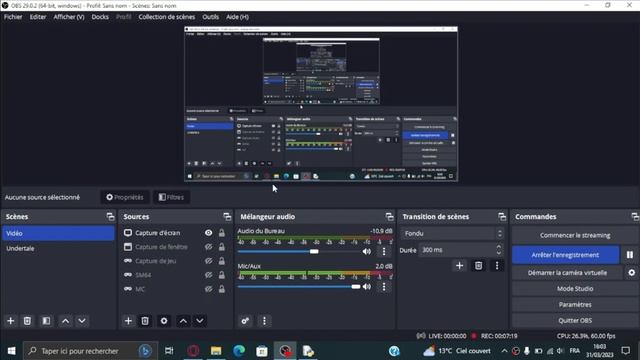Open Microsoft Edge from taskbar

point(239,351)
